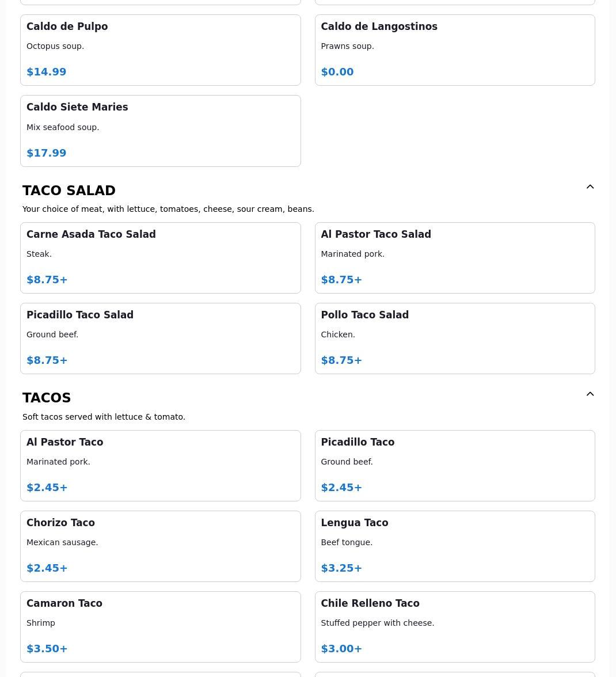Click the TACOS section heading
616x677 pixels.
tap(47, 398)
